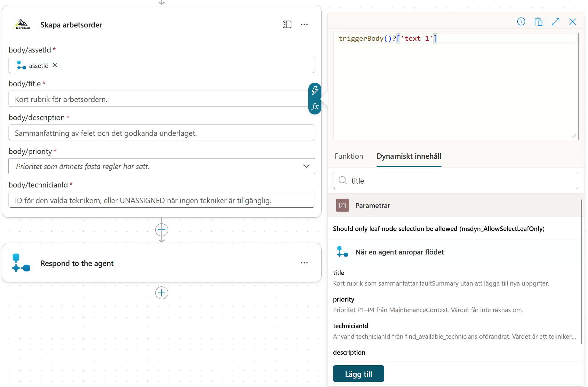Click the body/technicianId input field
The width and height of the screenshot is (588, 387).
162,200
